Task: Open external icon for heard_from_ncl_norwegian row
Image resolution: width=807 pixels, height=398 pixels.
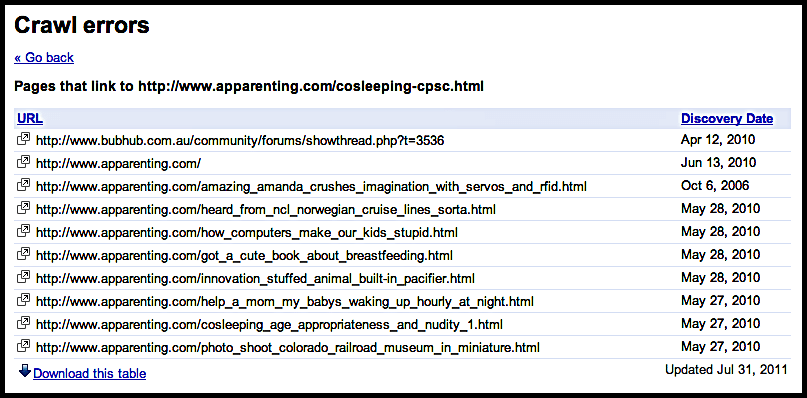Action: 23,209
